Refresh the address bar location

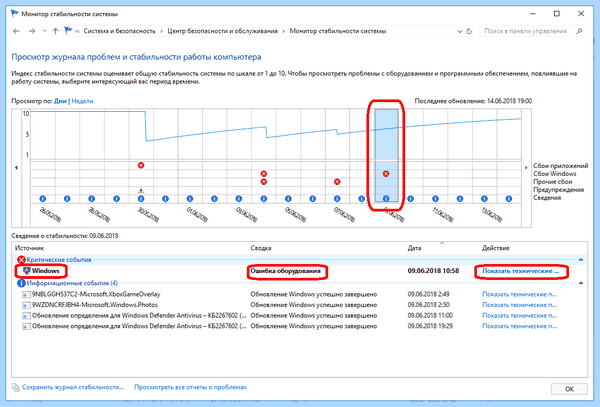pos(469,31)
